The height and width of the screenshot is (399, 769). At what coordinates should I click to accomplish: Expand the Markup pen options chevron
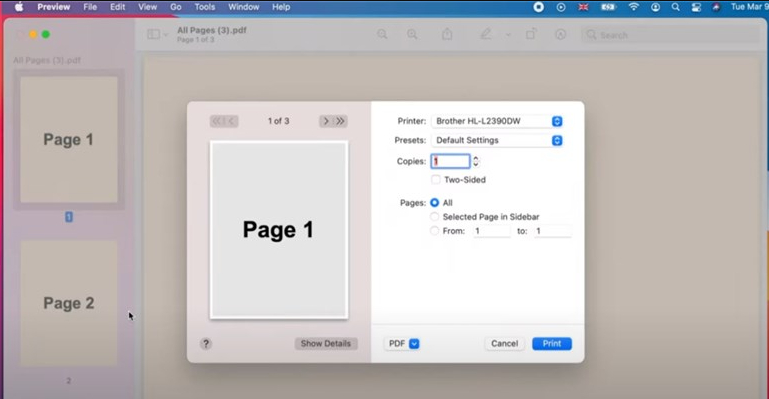point(508,35)
